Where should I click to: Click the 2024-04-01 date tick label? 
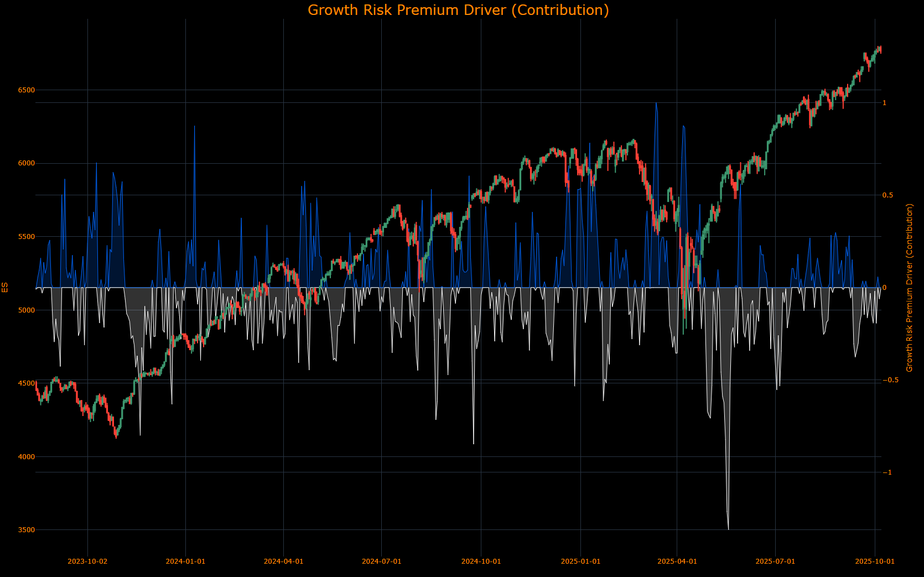283,561
